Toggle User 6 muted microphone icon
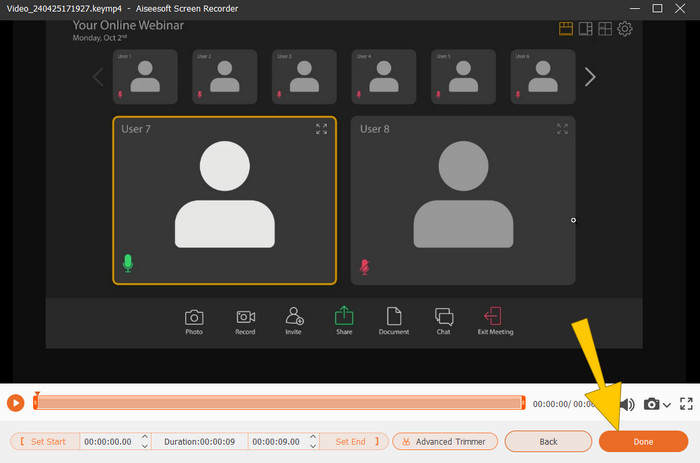The height and width of the screenshot is (463, 700). (518, 94)
